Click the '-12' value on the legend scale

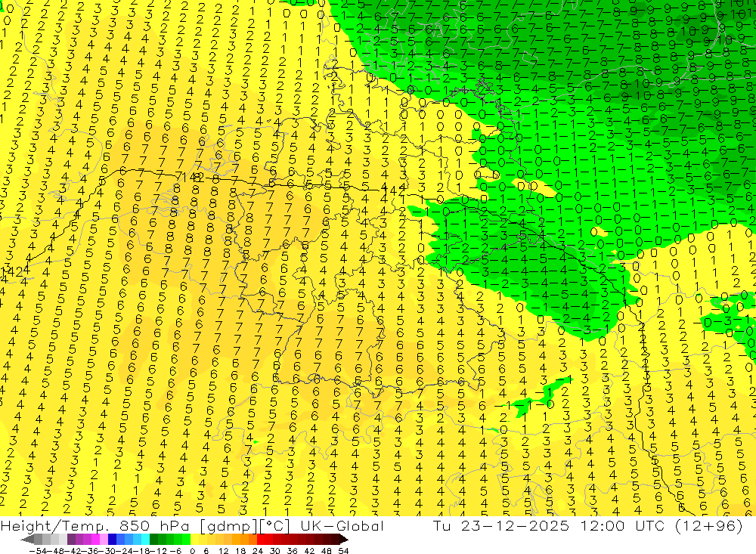tap(158, 551)
